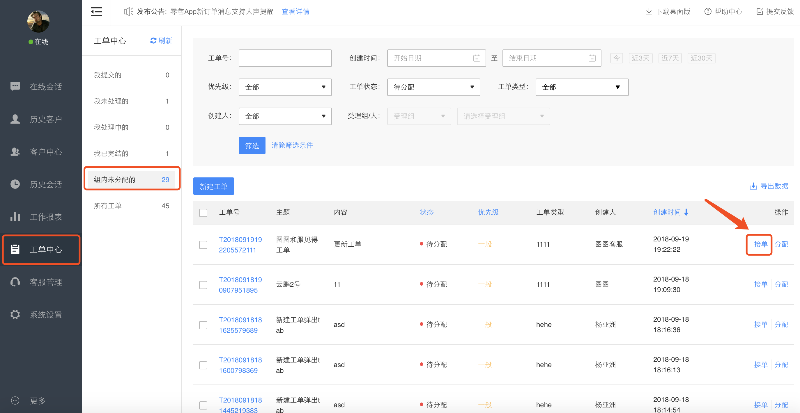Open the help center icon

708,11
